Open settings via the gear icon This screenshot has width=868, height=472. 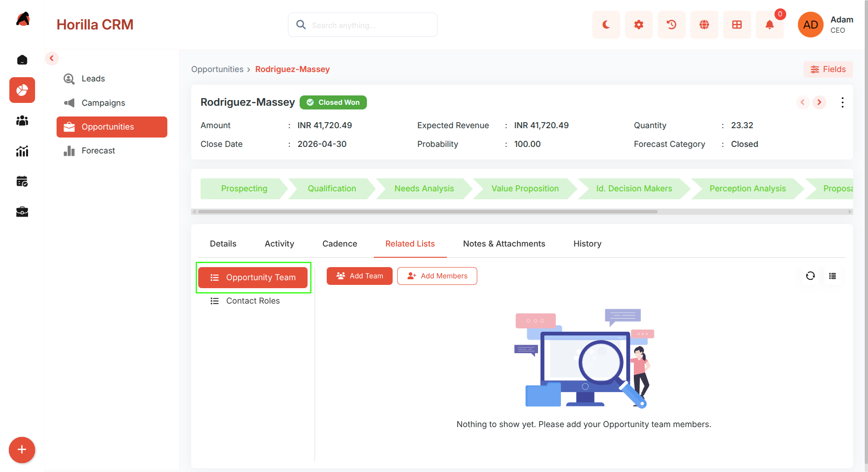(638, 25)
